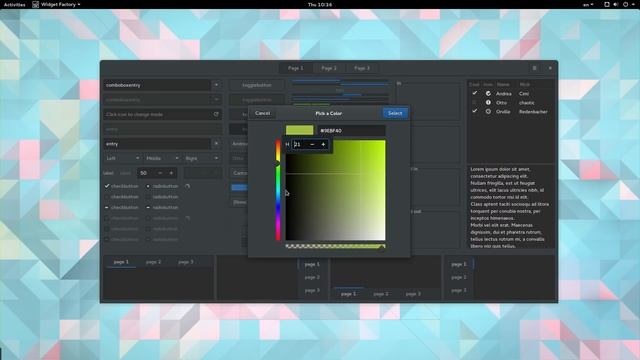
Task: Decrease the 50 spin value with minus
Action: coord(160,173)
